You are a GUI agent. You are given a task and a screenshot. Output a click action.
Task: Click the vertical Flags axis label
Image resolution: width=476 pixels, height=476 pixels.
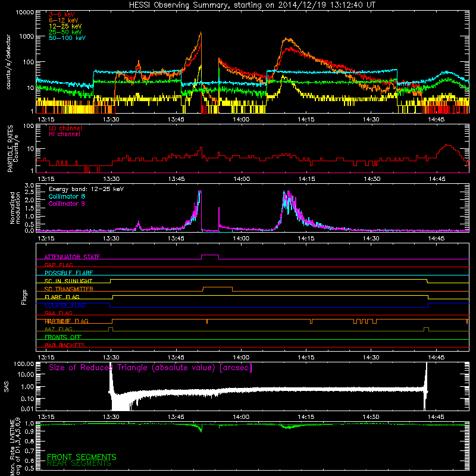24,297
